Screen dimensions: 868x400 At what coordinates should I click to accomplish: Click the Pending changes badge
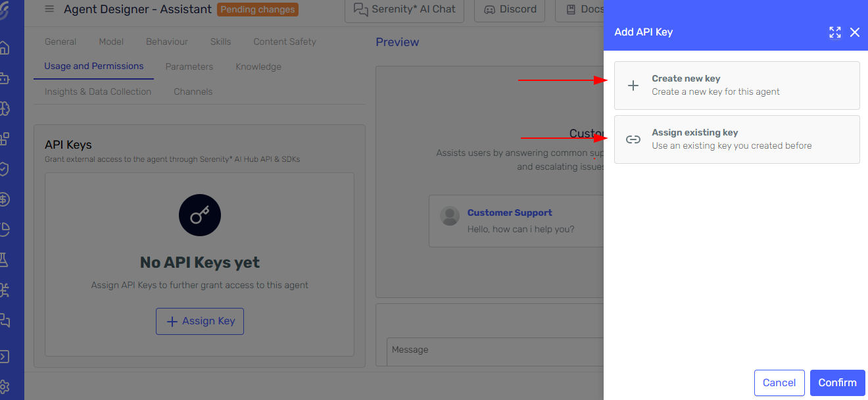coord(258,10)
